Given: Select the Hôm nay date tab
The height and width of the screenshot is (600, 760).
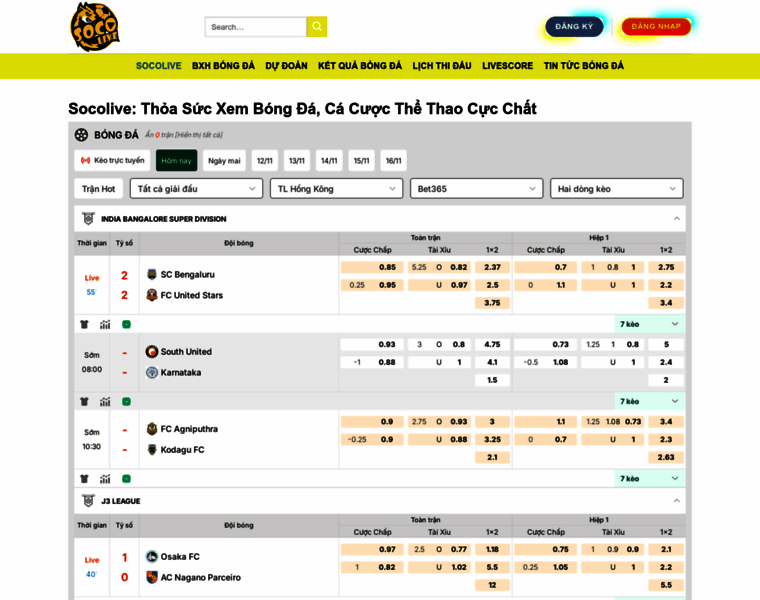Looking at the screenshot, I should 176,160.
